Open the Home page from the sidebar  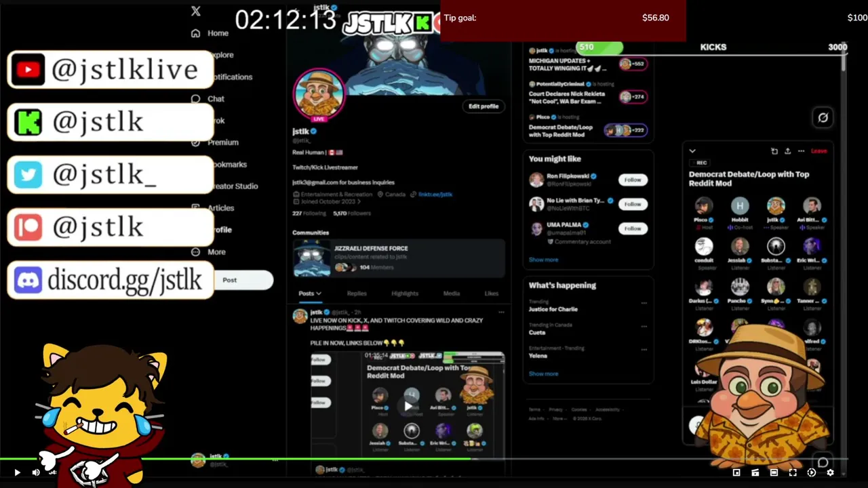point(210,33)
